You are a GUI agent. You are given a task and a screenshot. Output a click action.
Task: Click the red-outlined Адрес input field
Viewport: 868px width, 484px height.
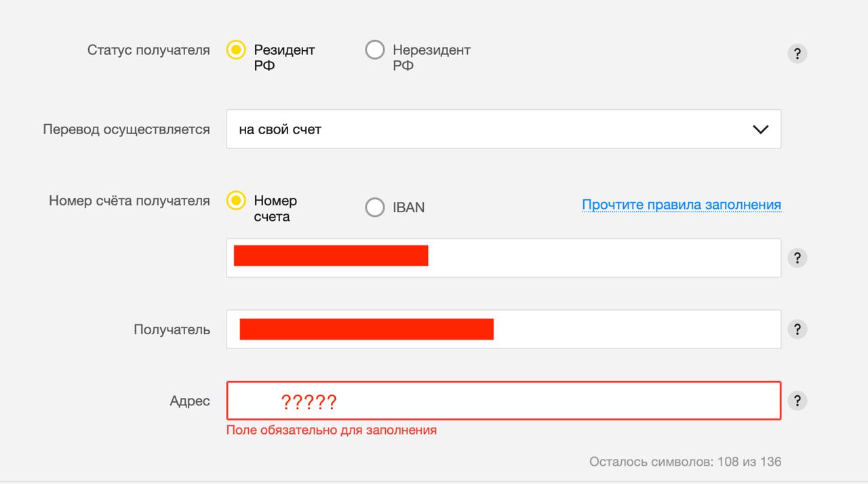(542, 401)
